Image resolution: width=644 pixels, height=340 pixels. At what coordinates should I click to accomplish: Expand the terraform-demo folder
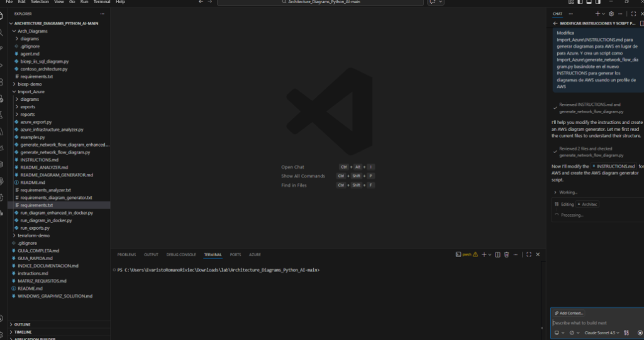pos(33,235)
